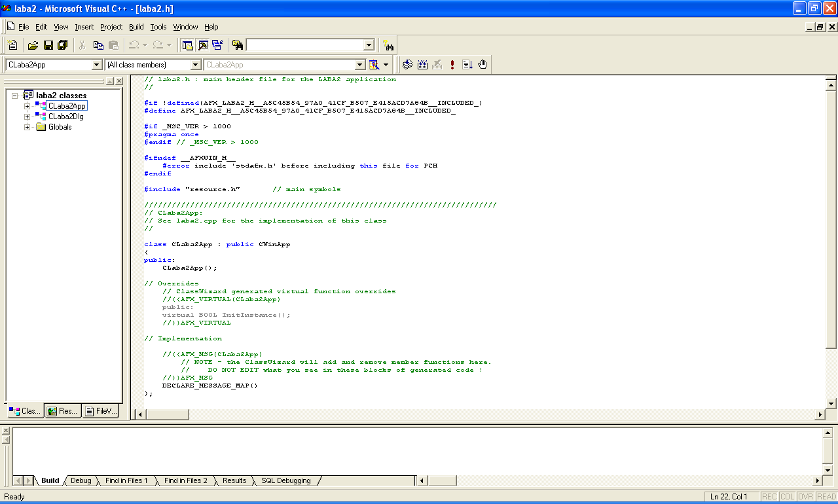Open the Edit menu
This screenshot has width=838, height=504.
pos(41,27)
